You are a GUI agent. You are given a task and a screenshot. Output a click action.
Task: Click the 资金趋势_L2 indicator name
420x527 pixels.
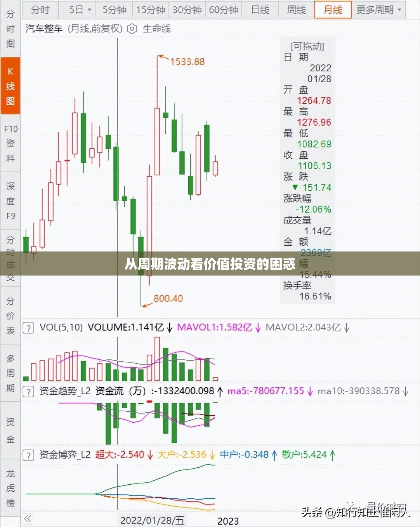65,391
